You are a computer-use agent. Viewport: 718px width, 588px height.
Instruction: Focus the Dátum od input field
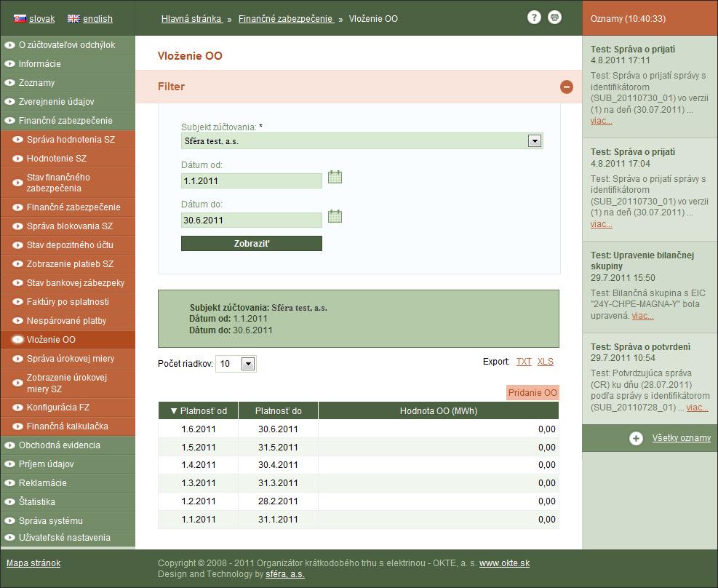[252, 181]
